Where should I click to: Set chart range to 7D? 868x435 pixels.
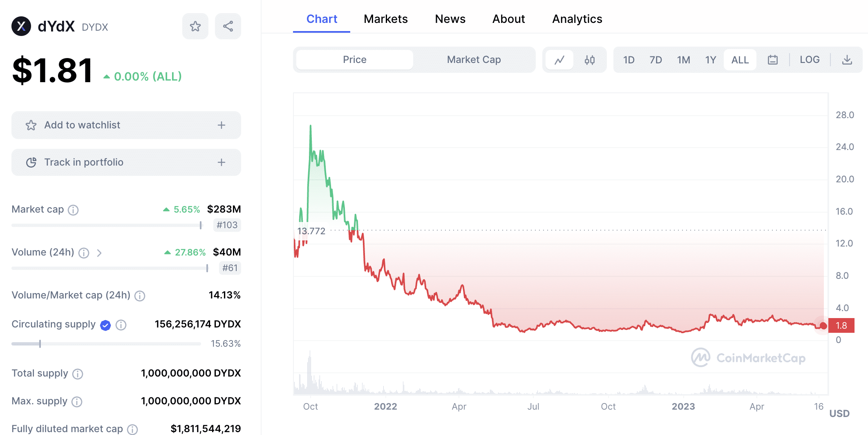(x=656, y=60)
